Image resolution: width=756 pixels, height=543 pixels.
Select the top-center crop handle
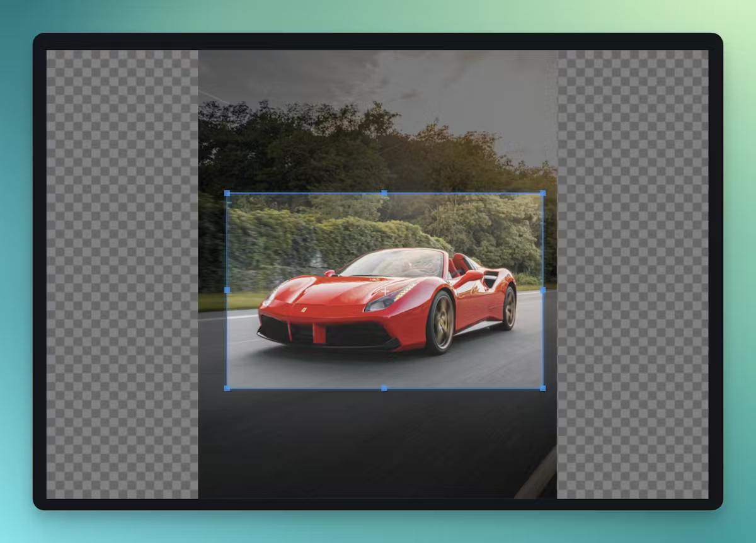tap(384, 193)
